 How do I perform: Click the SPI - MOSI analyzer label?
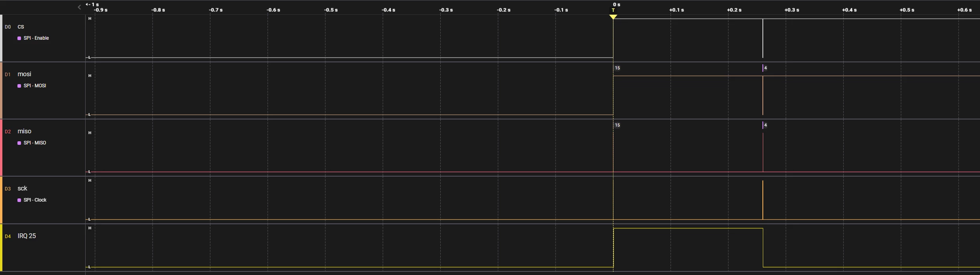[35, 86]
